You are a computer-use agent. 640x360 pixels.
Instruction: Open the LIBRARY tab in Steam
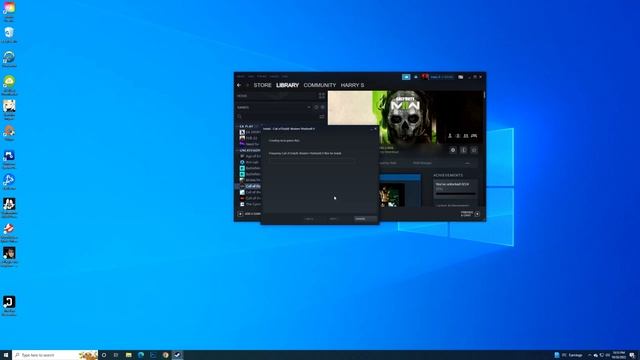pyautogui.click(x=287, y=85)
